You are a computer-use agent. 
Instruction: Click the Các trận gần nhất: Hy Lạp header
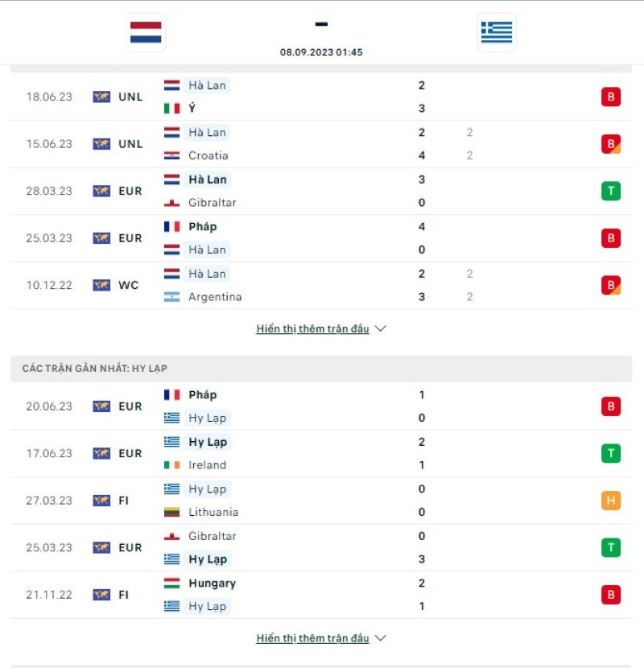95,369
